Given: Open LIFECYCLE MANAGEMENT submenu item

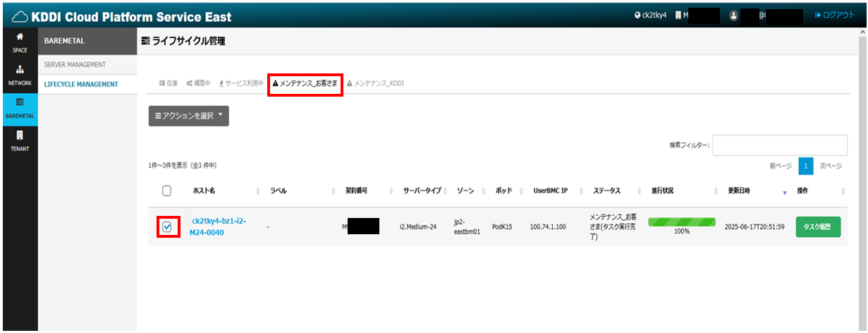Looking at the screenshot, I should tap(81, 85).
